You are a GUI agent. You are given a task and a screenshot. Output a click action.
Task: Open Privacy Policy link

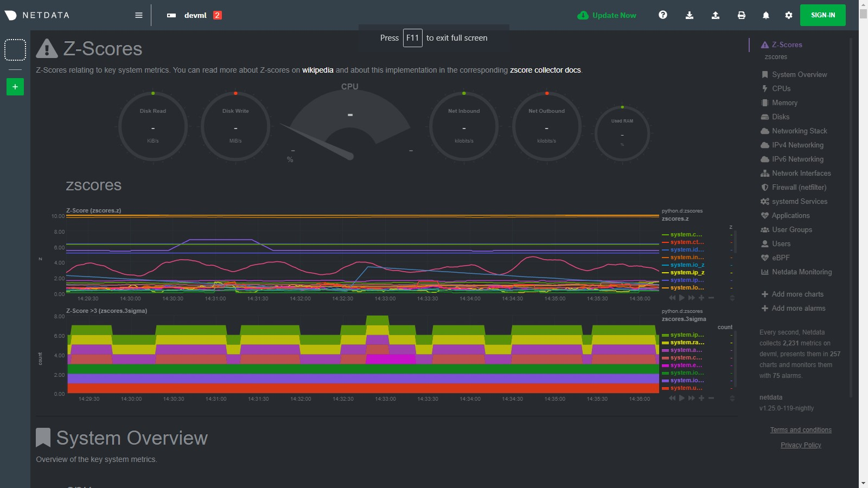801,445
